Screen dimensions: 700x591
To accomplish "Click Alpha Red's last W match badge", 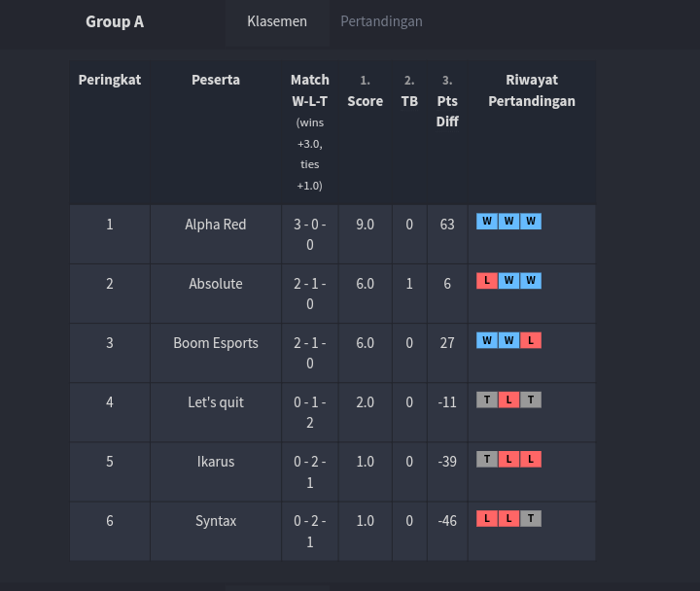I will 531,222.
